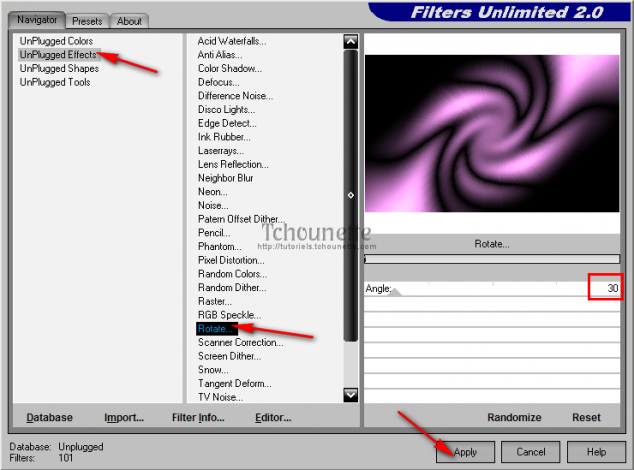Select UnPlugged Colors category
Viewport: 634px width, 470px height.
click(55, 41)
